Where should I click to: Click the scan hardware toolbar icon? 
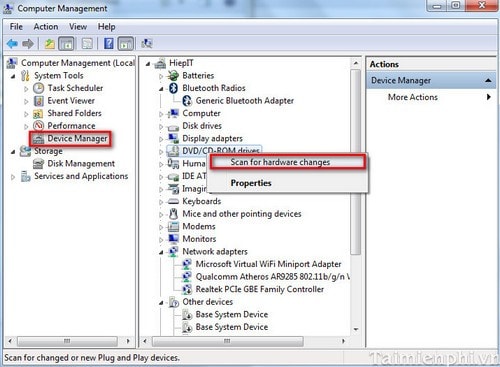click(147, 43)
